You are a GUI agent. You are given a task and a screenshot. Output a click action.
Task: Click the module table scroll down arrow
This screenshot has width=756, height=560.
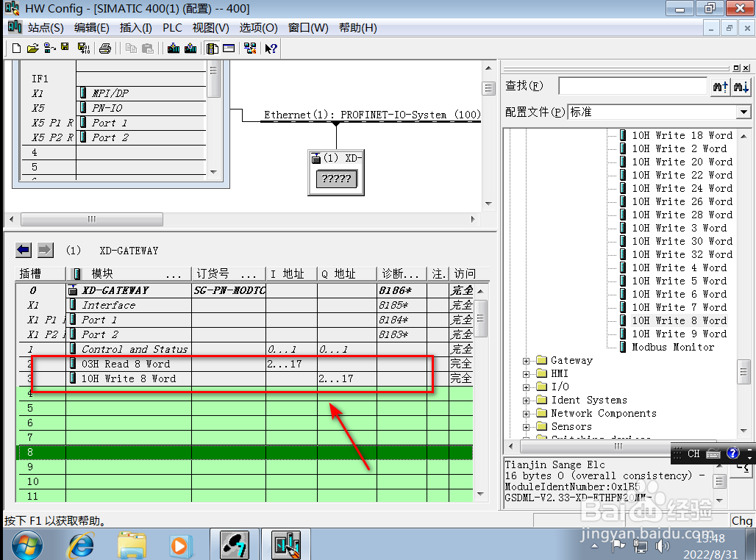(480, 494)
